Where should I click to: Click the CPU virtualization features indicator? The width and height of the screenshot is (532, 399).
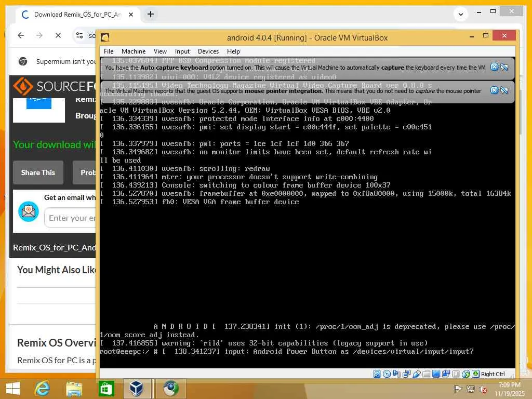(456, 374)
